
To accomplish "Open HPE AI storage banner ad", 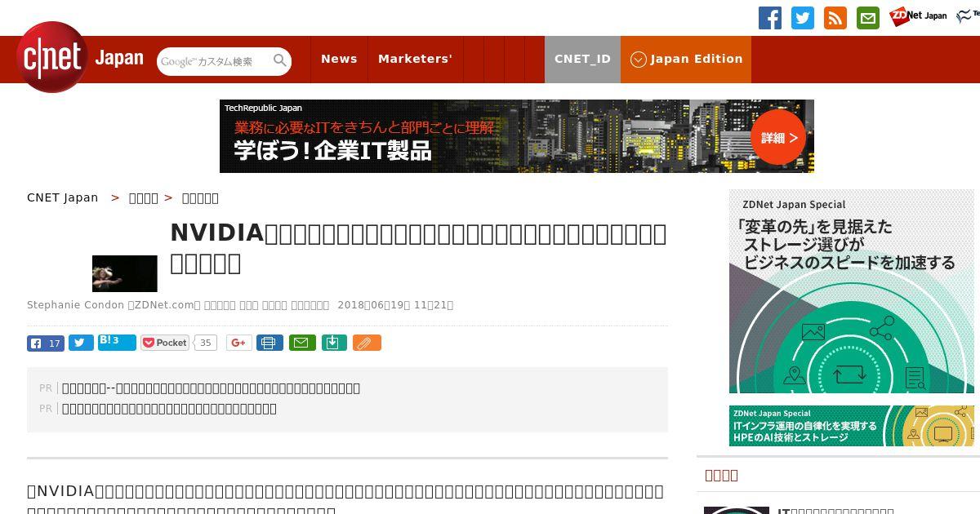I will point(852,426).
